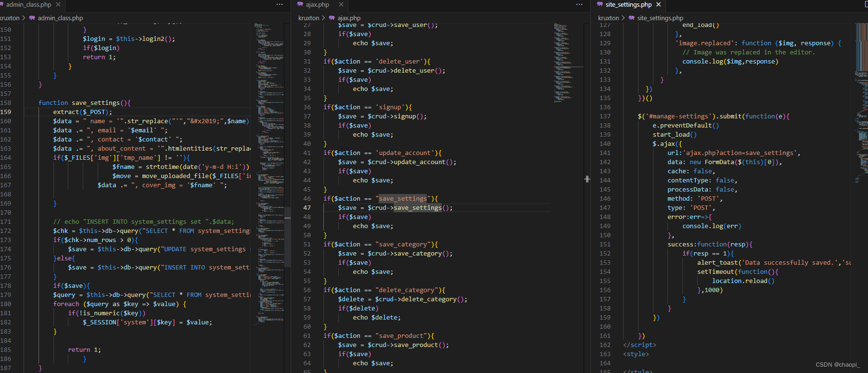Close the admin_class.php tab
This screenshot has height=373, width=868.
(58, 5)
